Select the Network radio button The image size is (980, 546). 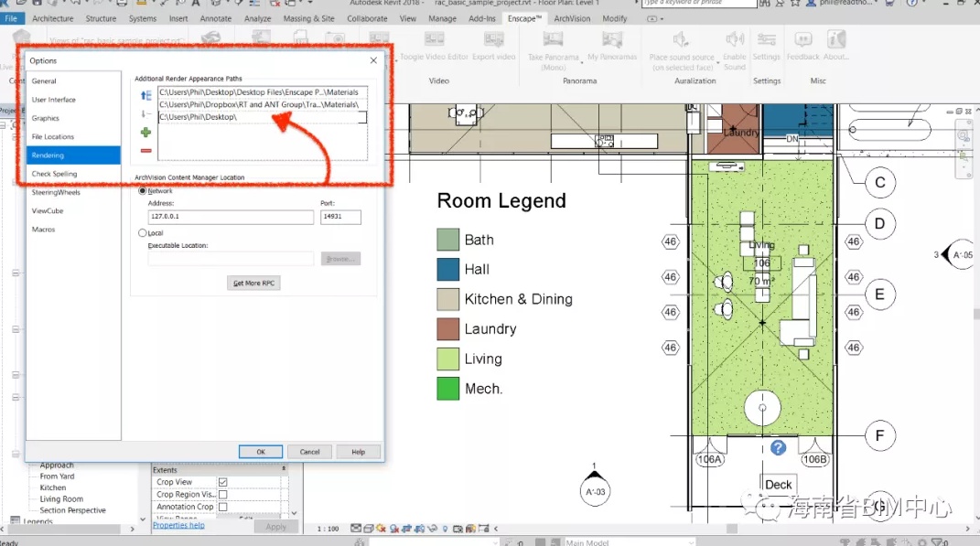(x=142, y=191)
